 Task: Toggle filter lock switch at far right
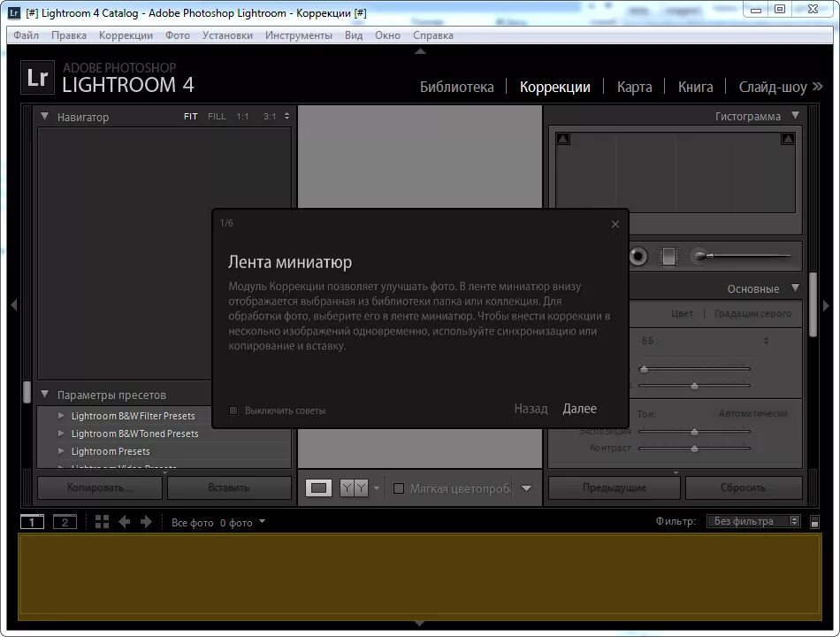coord(814,522)
